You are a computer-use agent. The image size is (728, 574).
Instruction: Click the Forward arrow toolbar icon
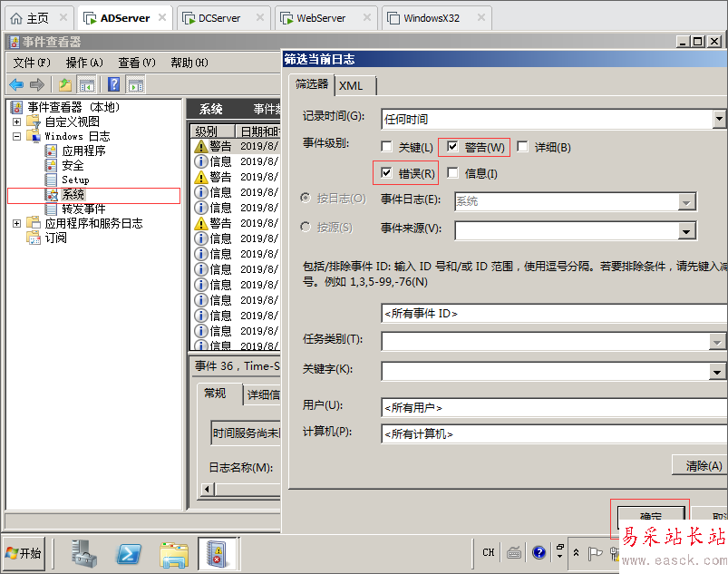[x=36, y=84]
